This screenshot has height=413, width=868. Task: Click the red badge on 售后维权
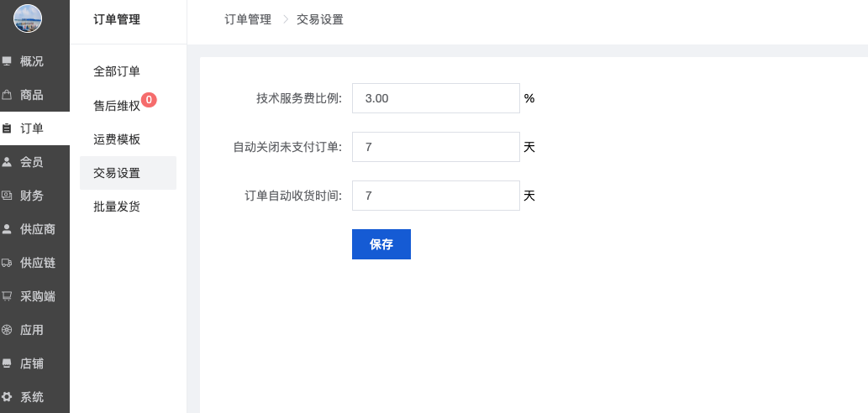[149, 100]
